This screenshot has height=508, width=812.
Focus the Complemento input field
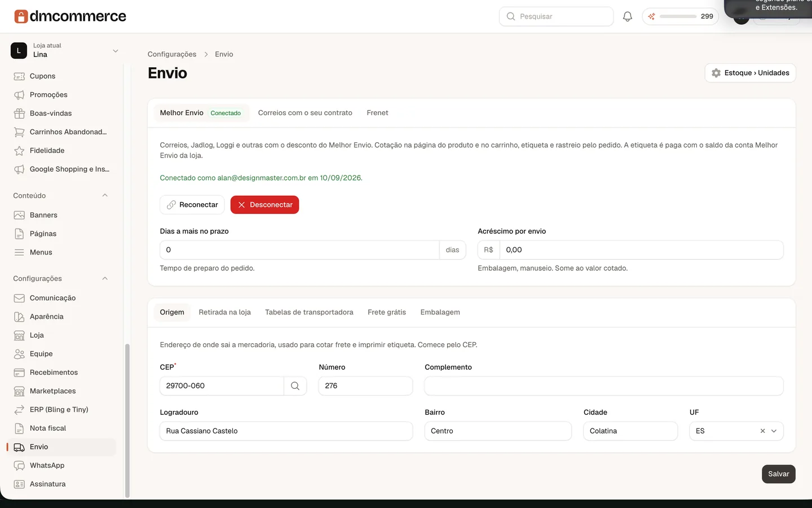[604, 386]
